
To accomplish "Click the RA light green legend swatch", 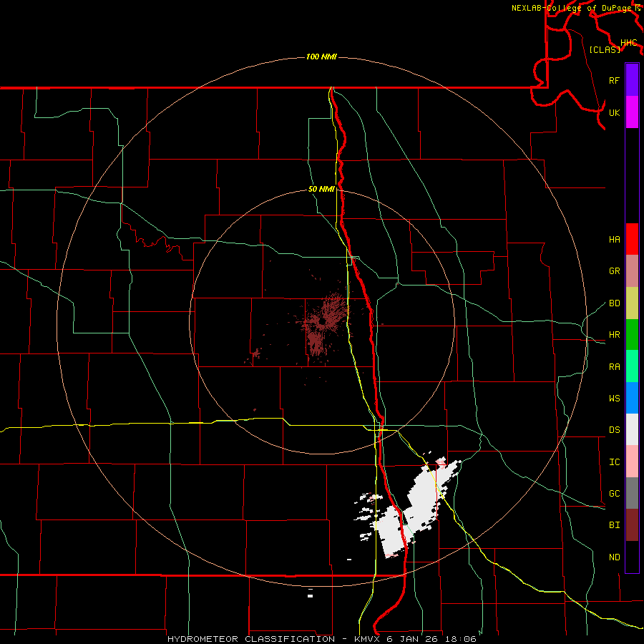I will coord(632,366).
